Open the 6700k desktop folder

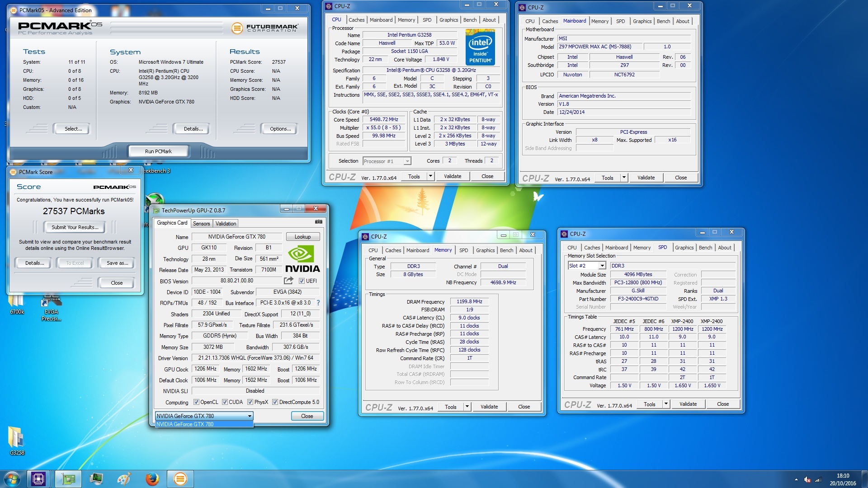(x=17, y=304)
